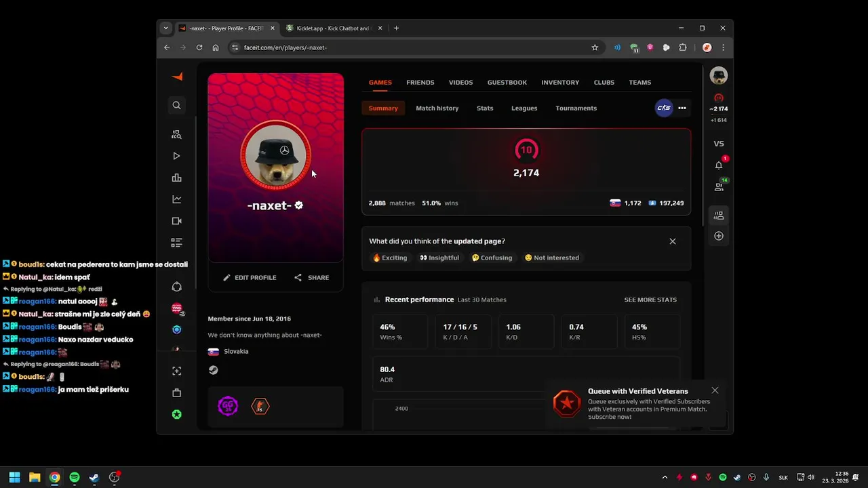Screen dimensions: 868x488
Task: Open Steam from the Windows taskbar
Action: [x=94, y=477]
